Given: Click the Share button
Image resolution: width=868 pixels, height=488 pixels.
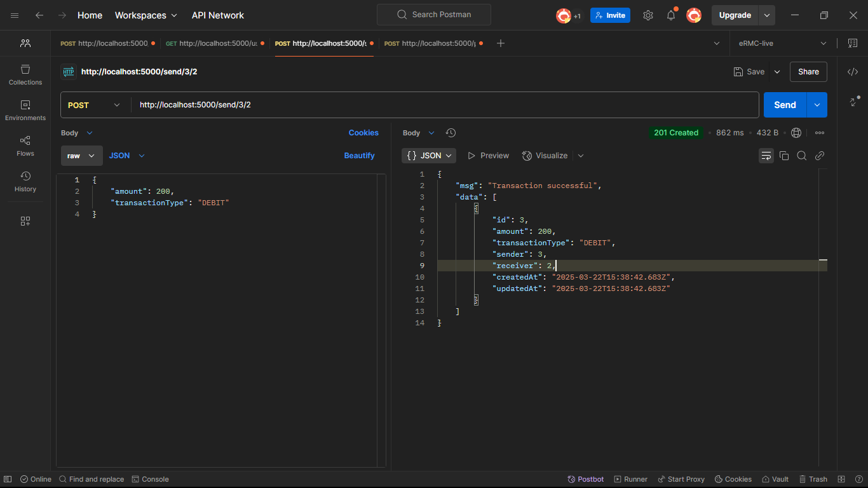Looking at the screenshot, I should (x=808, y=72).
